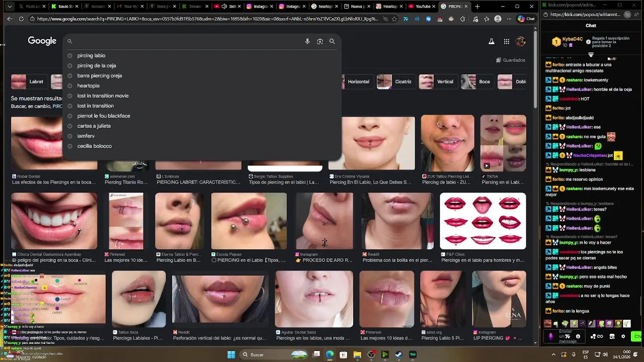Image resolution: width=644 pixels, height=362 pixels.
Task: Open Aguilar Dental Salut image result
Action: 314,299
